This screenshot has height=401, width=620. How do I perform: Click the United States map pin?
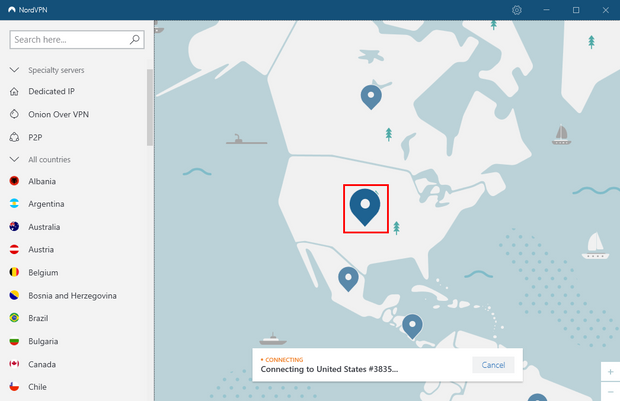pyautogui.click(x=365, y=207)
